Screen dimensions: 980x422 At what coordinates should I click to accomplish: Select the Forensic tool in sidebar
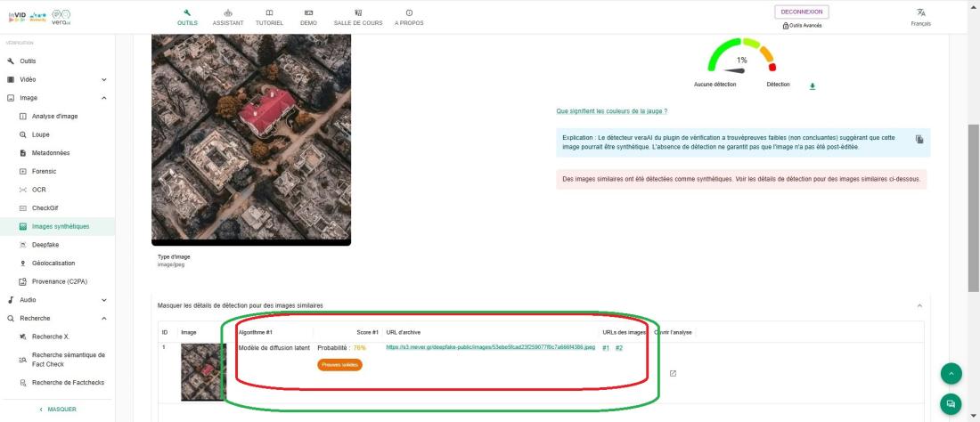44,171
